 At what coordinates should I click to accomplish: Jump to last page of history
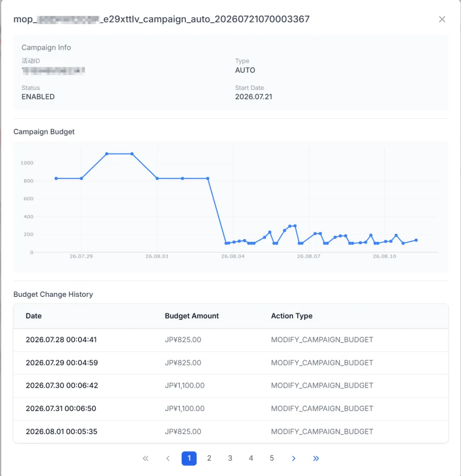pyautogui.click(x=316, y=459)
